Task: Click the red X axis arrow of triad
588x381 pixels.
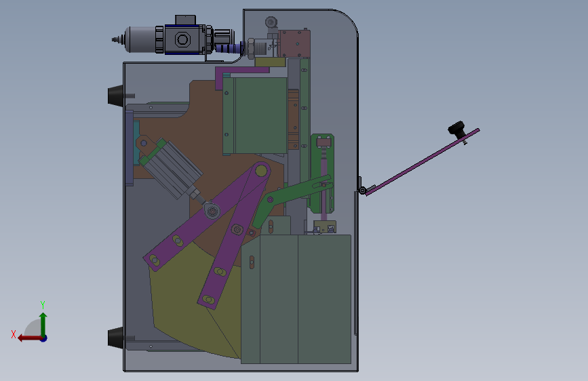Action: pyautogui.click(x=29, y=338)
